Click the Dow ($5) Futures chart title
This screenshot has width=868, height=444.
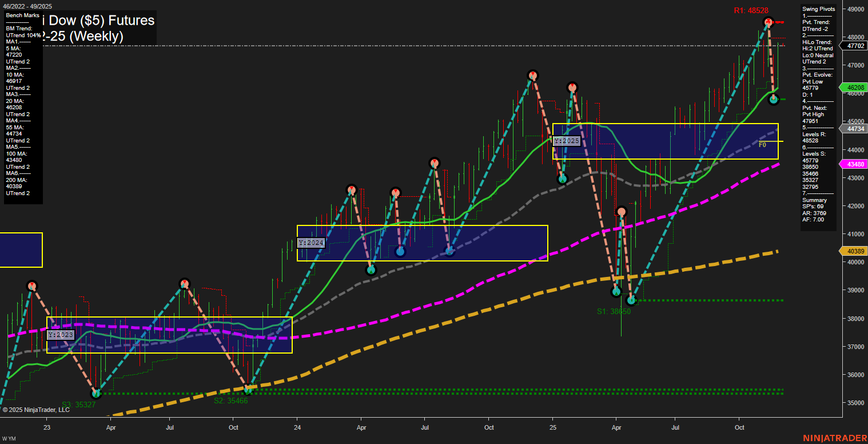tap(101, 21)
